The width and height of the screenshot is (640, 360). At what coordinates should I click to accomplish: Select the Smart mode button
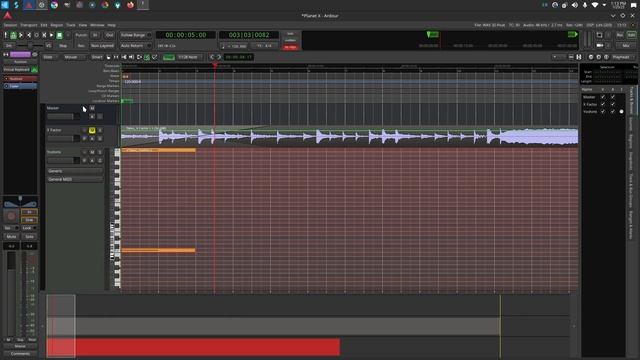97,57
